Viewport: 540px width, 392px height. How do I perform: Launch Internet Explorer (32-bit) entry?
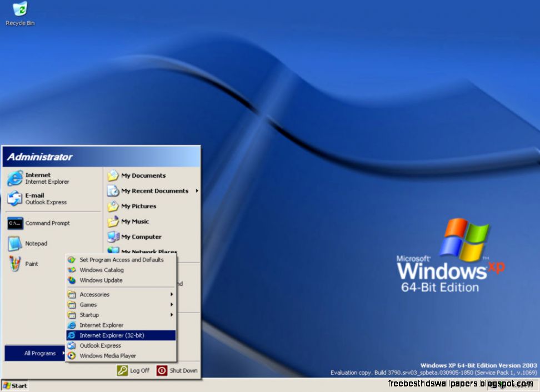pos(121,335)
